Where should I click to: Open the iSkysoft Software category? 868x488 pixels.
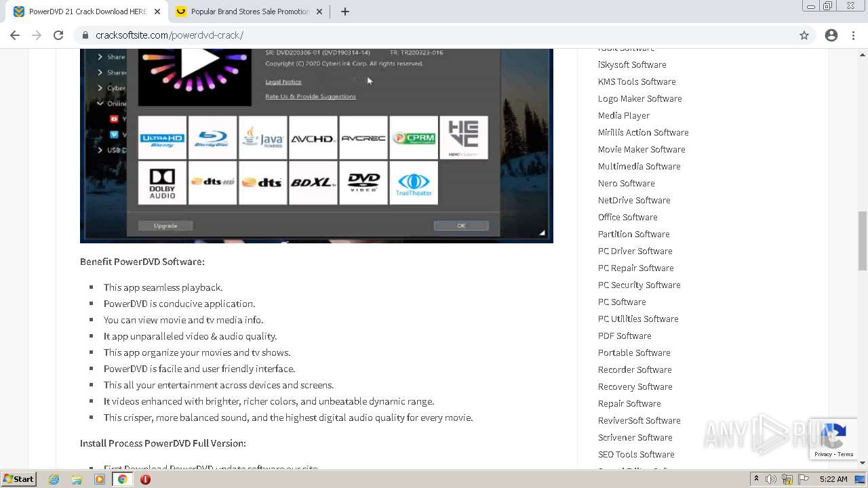pos(632,64)
